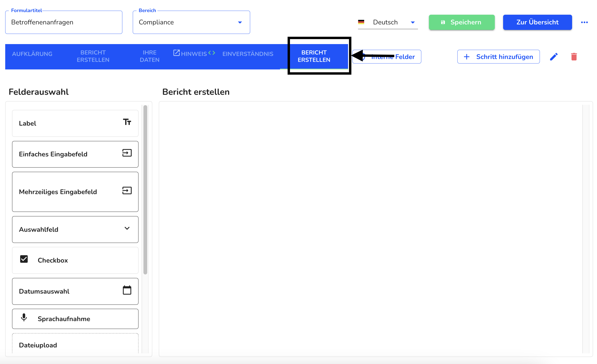Select Einfaches Eingabefeld field

click(x=75, y=154)
